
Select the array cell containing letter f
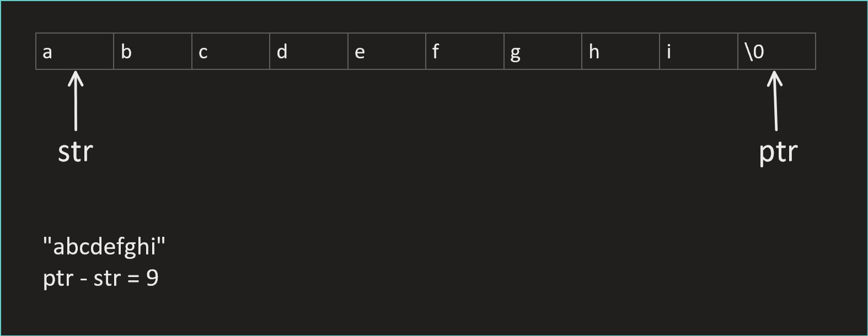pyautogui.click(x=465, y=51)
